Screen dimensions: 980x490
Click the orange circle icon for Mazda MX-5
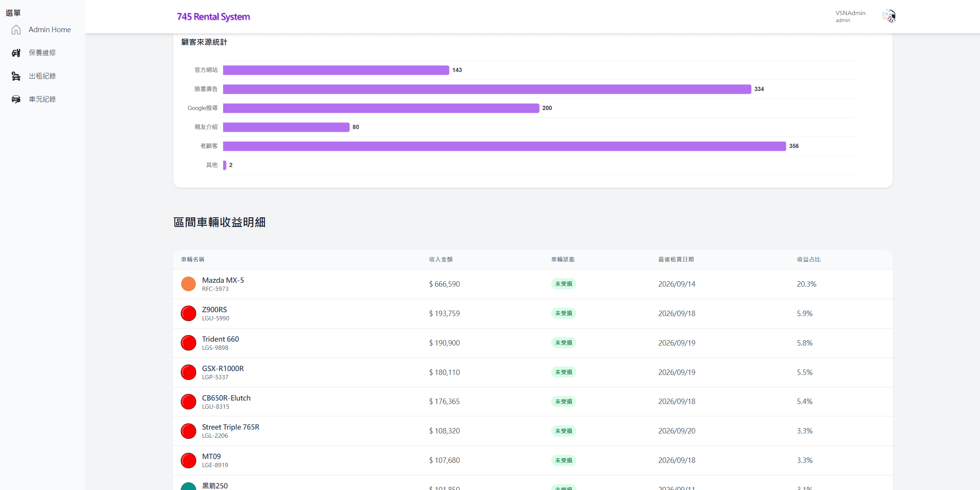[x=188, y=284]
